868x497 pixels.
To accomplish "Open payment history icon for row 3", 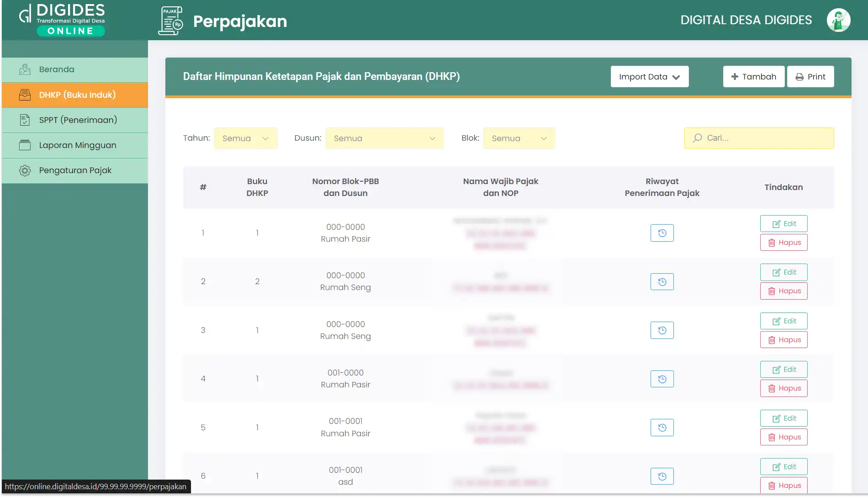I will coord(662,330).
